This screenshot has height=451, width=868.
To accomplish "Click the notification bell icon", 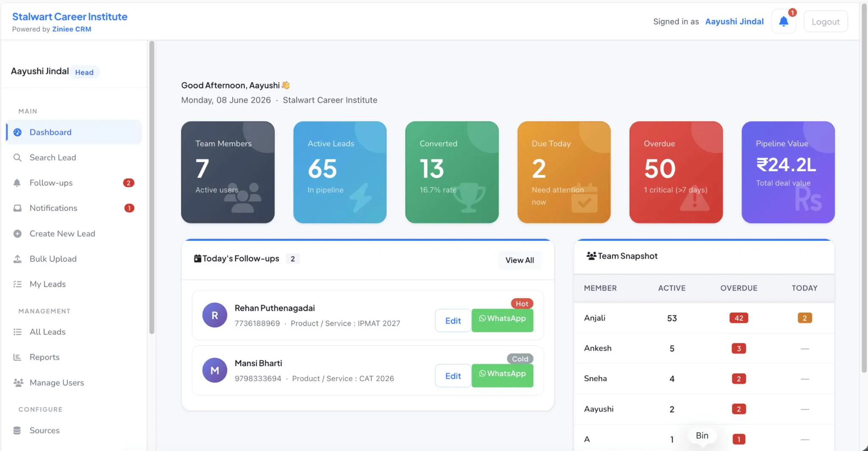I will tap(783, 21).
